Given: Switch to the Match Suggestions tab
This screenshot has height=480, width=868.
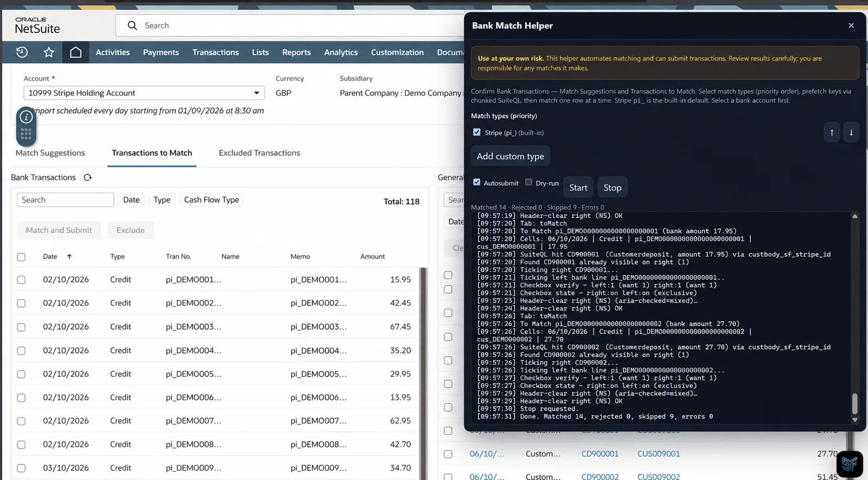Looking at the screenshot, I should pos(50,153).
